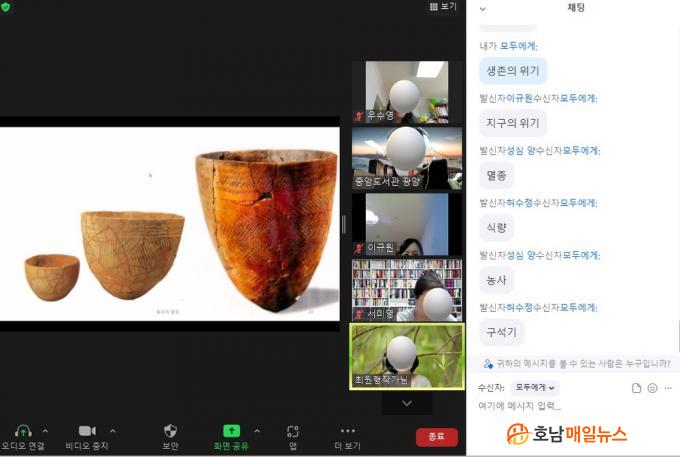Collapse the 채팅 panel with the chevron

(x=483, y=8)
